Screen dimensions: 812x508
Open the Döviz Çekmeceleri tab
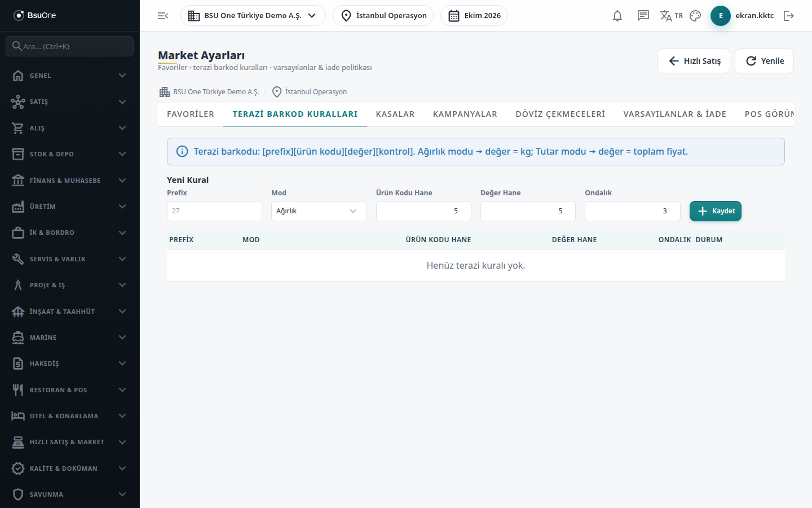pyautogui.click(x=561, y=114)
